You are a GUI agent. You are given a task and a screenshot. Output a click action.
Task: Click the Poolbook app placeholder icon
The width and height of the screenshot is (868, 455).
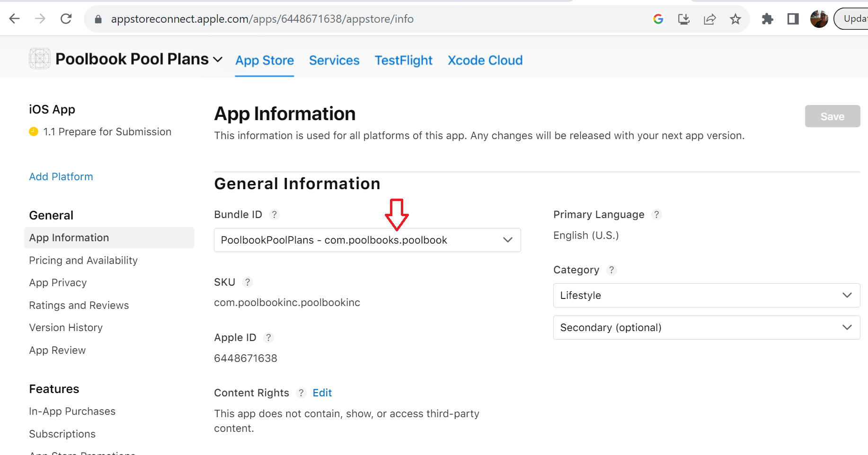coord(40,59)
